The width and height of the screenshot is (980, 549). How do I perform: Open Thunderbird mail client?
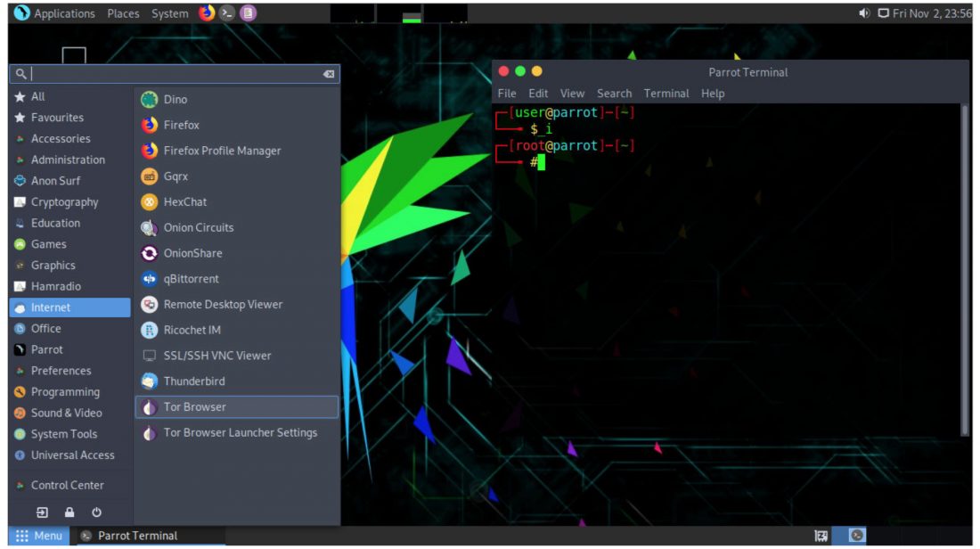tap(193, 381)
